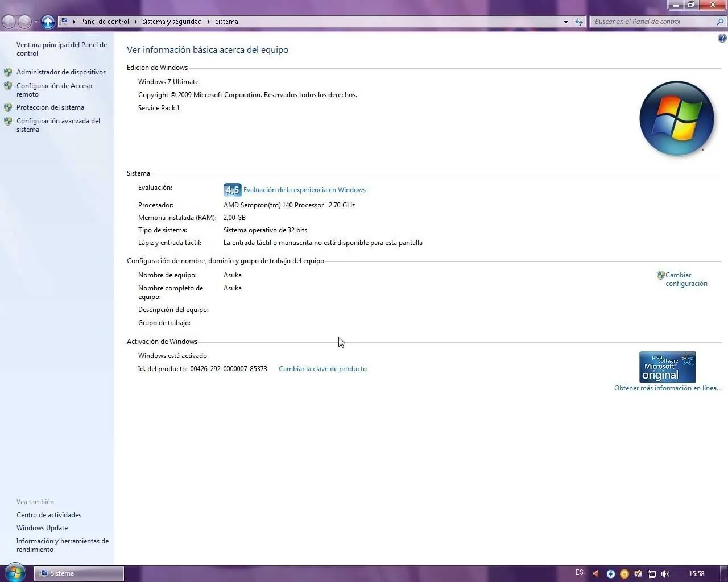This screenshot has width=728, height=582.
Task: Refresh the address bar location
Action: pos(579,22)
